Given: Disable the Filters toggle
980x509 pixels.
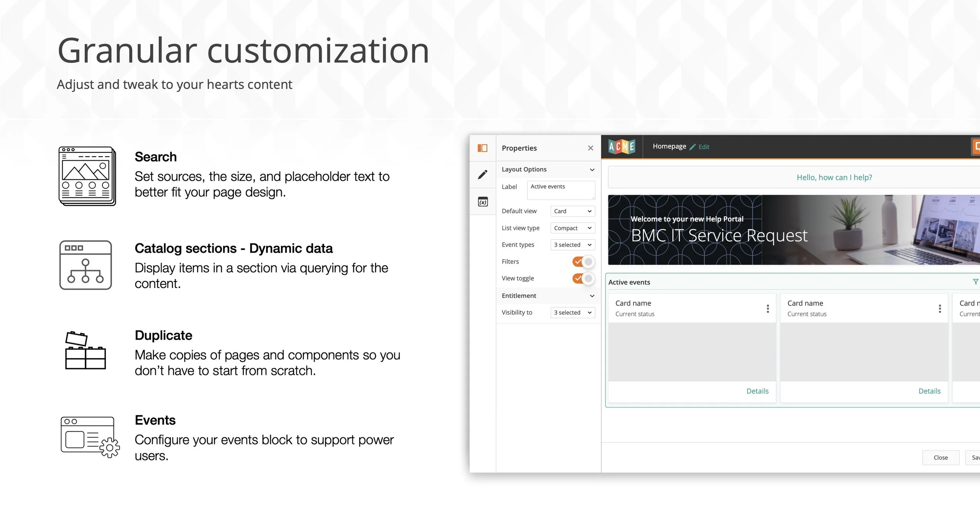Looking at the screenshot, I should (583, 262).
